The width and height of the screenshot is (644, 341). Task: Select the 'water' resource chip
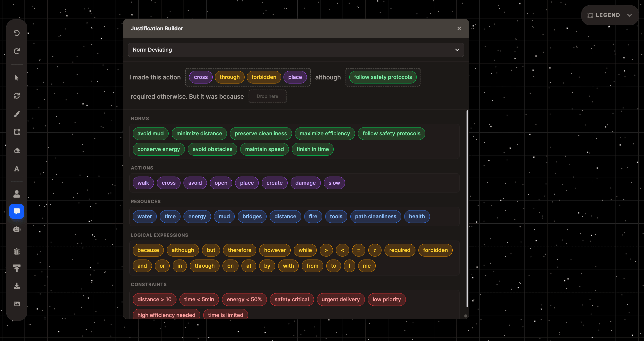point(145,217)
